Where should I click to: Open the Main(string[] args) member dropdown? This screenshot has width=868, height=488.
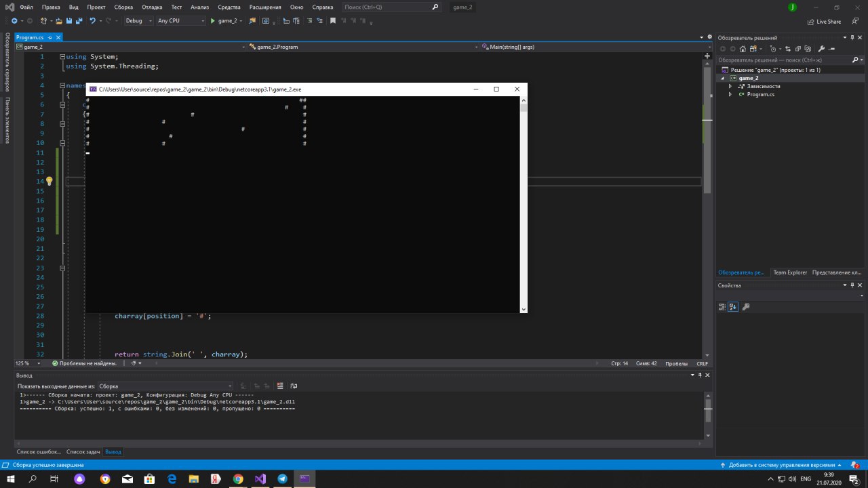coord(595,47)
